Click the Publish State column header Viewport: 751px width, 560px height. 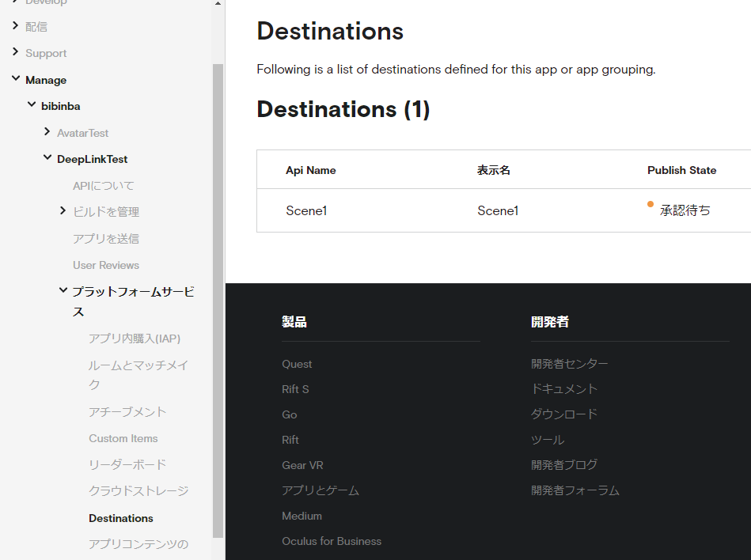682,170
